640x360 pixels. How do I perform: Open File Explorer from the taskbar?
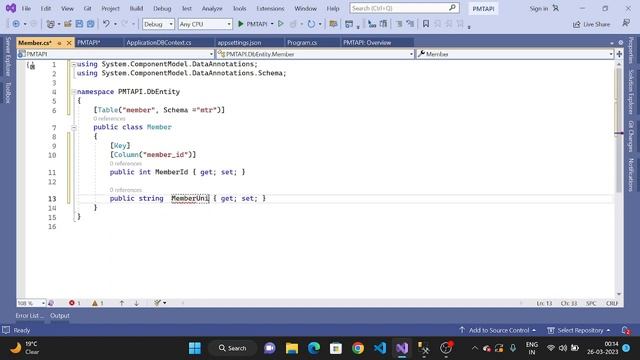pos(292,348)
